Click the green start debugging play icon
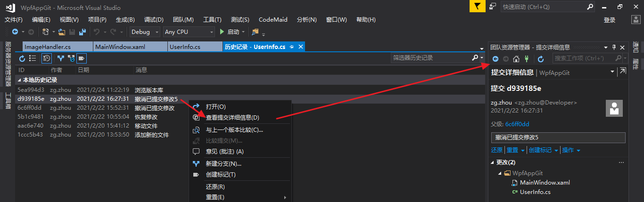Image resolution: width=644 pixels, height=202 pixels. coord(223,32)
